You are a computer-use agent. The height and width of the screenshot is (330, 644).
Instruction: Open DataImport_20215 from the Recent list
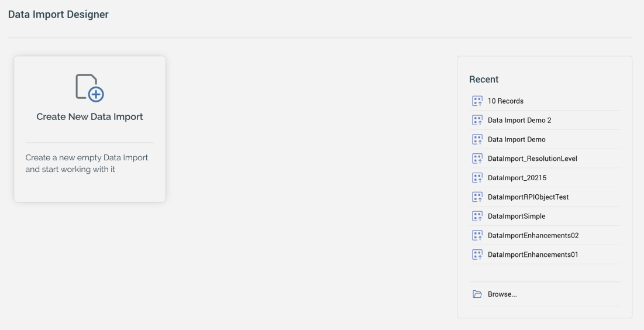tap(517, 178)
